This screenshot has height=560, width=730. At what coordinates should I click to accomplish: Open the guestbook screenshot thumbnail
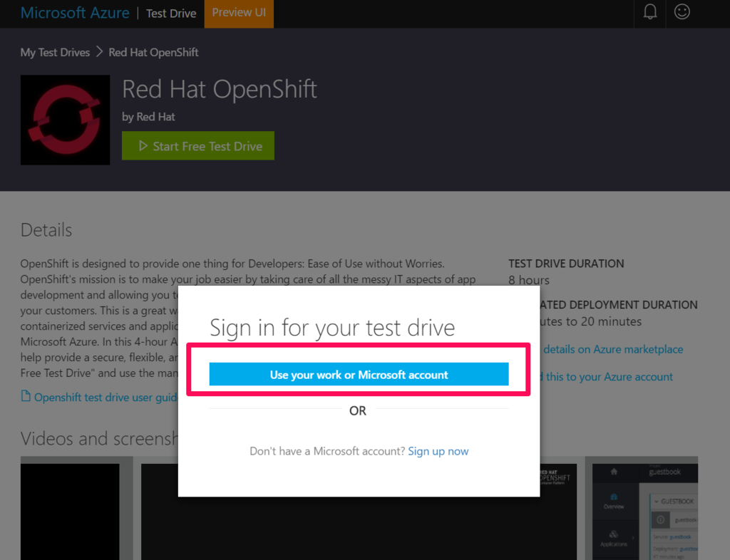[x=644, y=512]
